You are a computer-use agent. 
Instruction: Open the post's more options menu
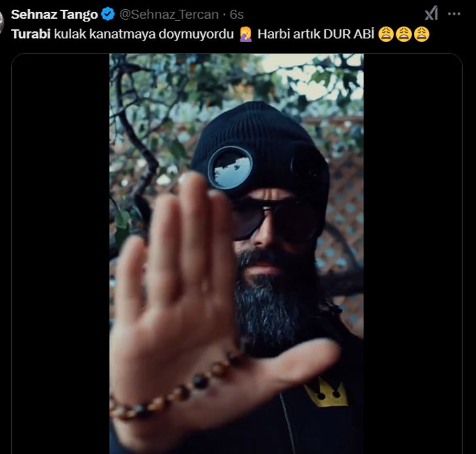pos(454,14)
